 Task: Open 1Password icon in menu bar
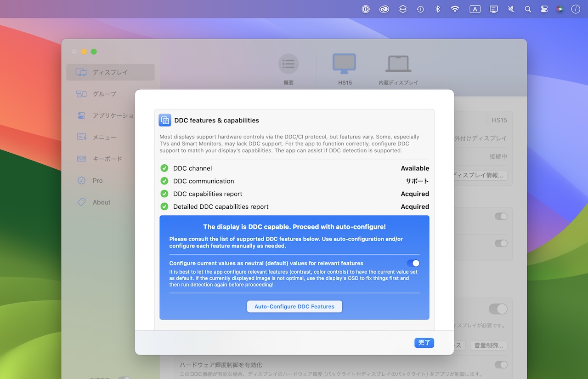[366, 9]
